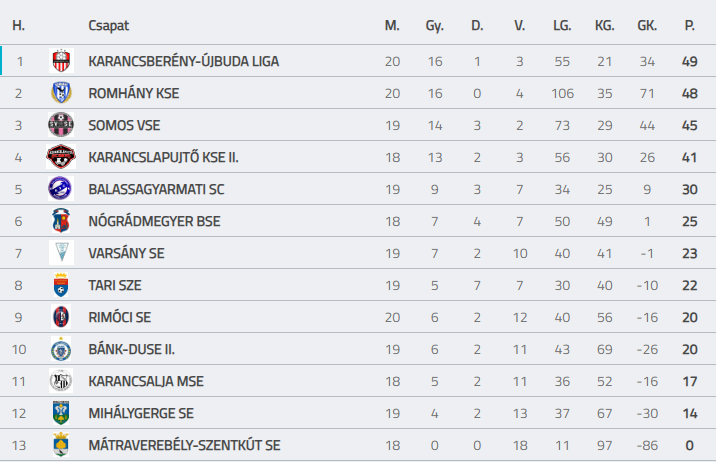Screen dimensions: 716x462
Task: Sort by the P. points column header
Action: (690, 25)
